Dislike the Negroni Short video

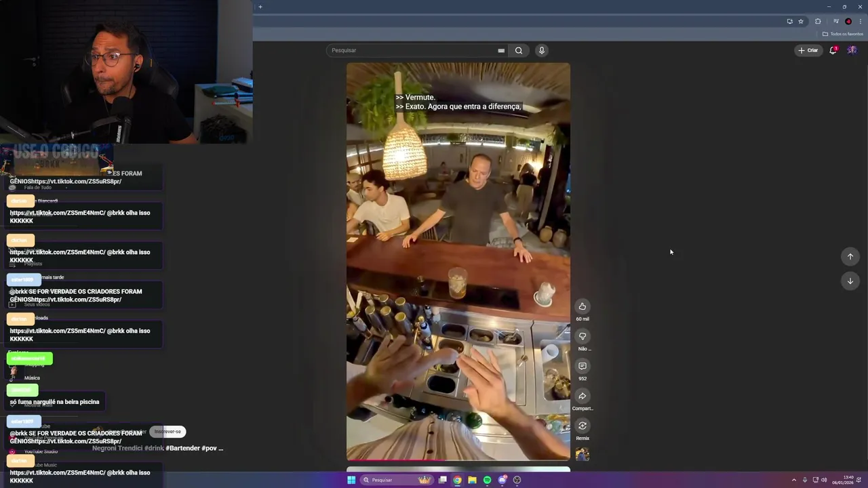[582, 336]
